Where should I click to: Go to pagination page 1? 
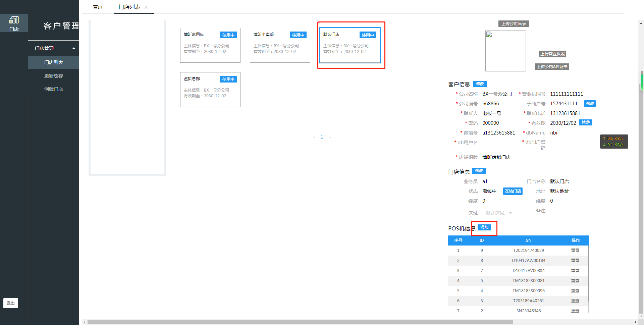(x=322, y=137)
